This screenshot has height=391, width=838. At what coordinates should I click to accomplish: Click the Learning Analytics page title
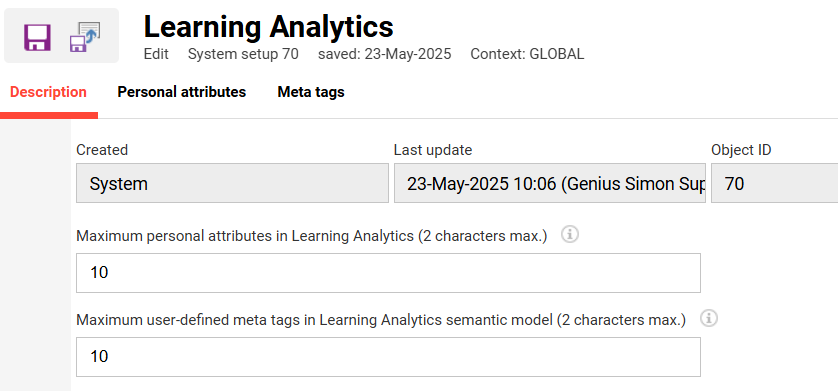click(269, 26)
